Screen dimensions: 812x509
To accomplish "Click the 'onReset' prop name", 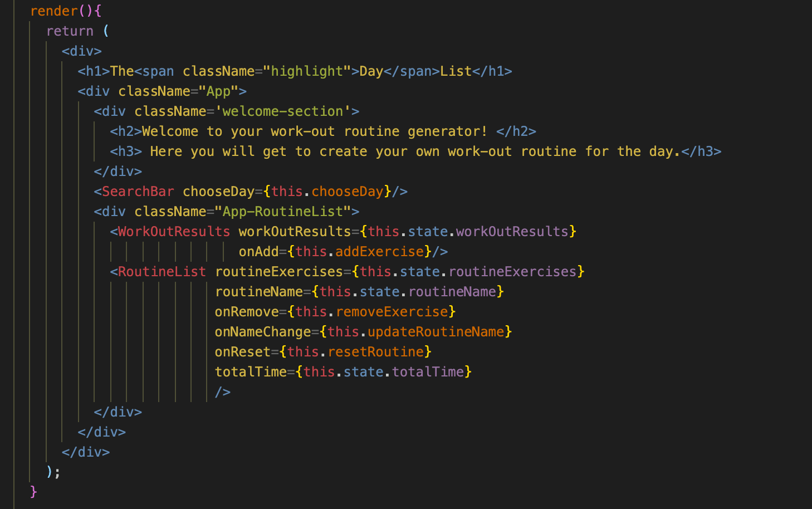I will (x=243, y=352).
